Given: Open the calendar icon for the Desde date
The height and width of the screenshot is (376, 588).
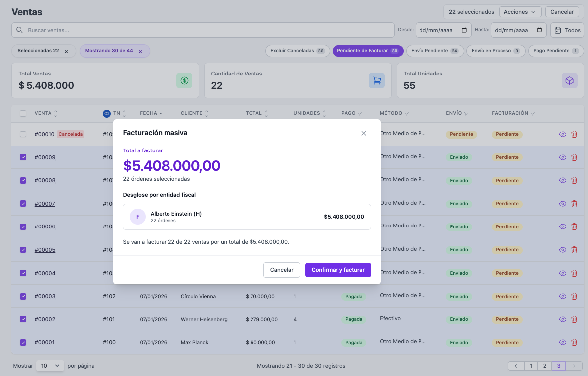Looking at the screenshot, I should click(x=465, y=30).
